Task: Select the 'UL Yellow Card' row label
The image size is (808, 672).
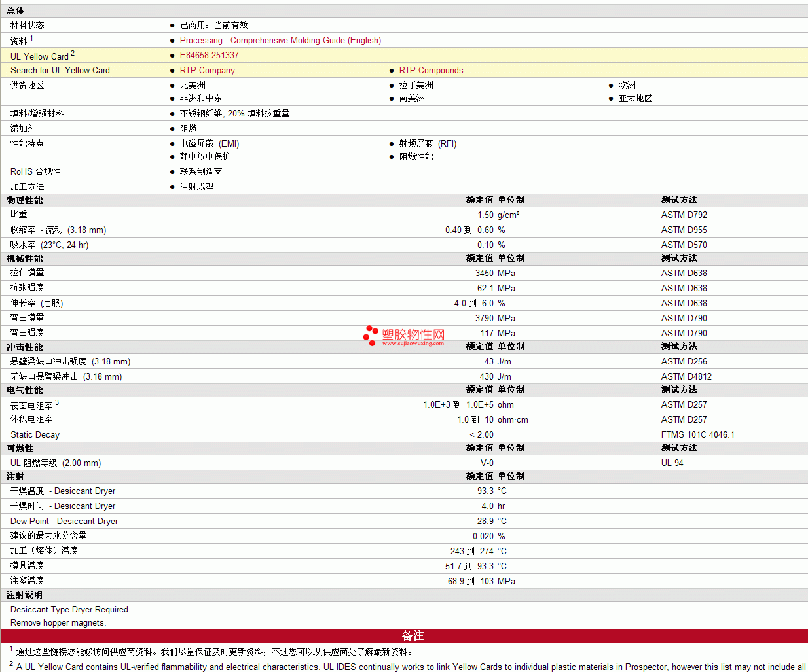Action: tap(39, 56)
